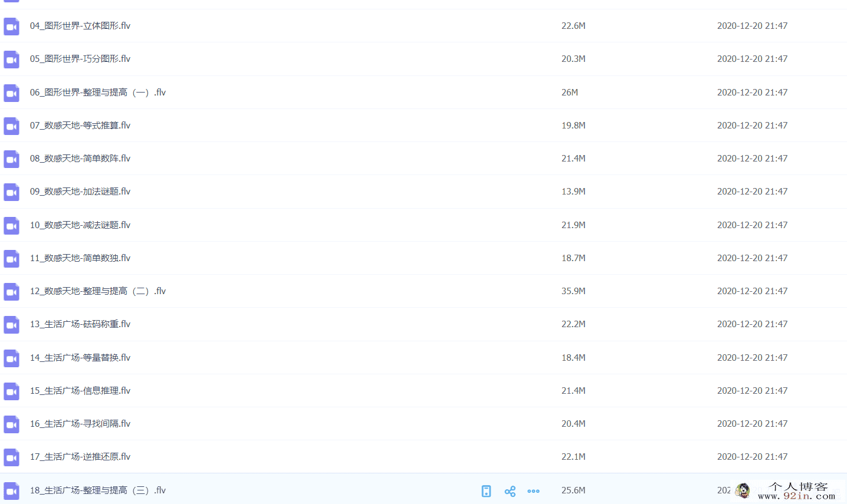Open file 08_数感天地-简单数阵.flv
Screen dimensions: 847x504
point(80,159)
